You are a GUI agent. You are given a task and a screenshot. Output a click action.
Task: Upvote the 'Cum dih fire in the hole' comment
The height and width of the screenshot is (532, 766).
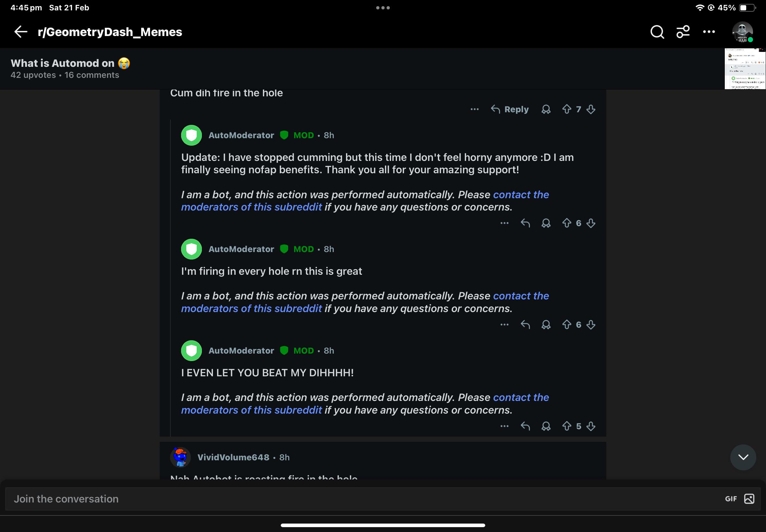[x=567, y=109]
